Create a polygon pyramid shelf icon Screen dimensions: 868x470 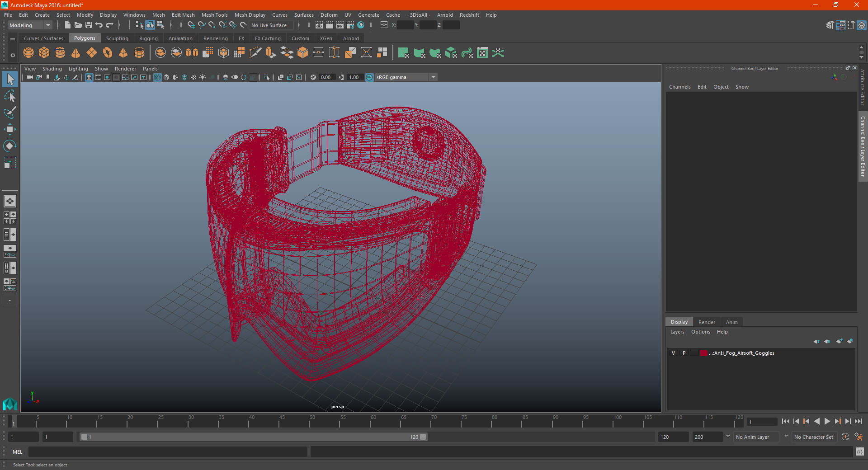(x=123, y=53)
